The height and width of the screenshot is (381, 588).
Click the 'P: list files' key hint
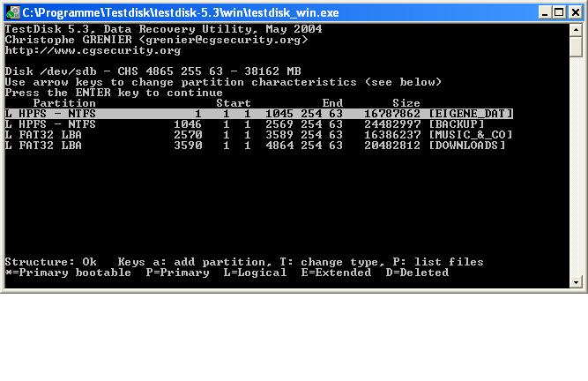(x=438, y=262)
